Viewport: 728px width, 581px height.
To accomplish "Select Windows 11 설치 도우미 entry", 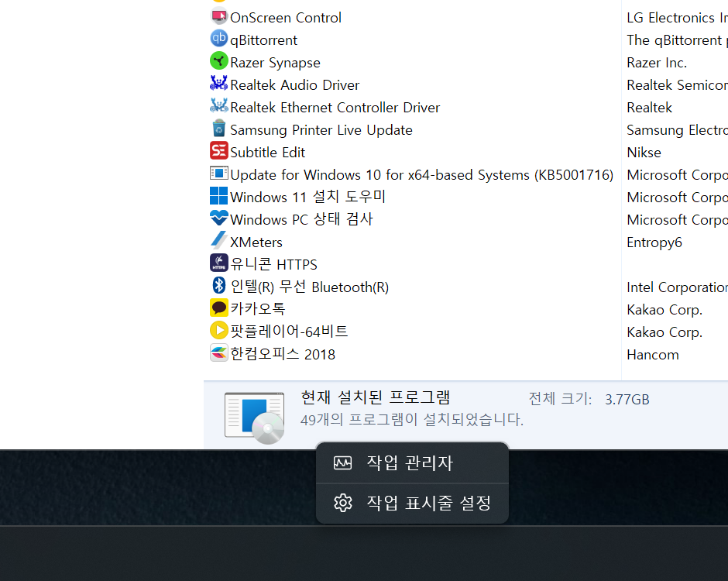I will [x=307, y=197].
